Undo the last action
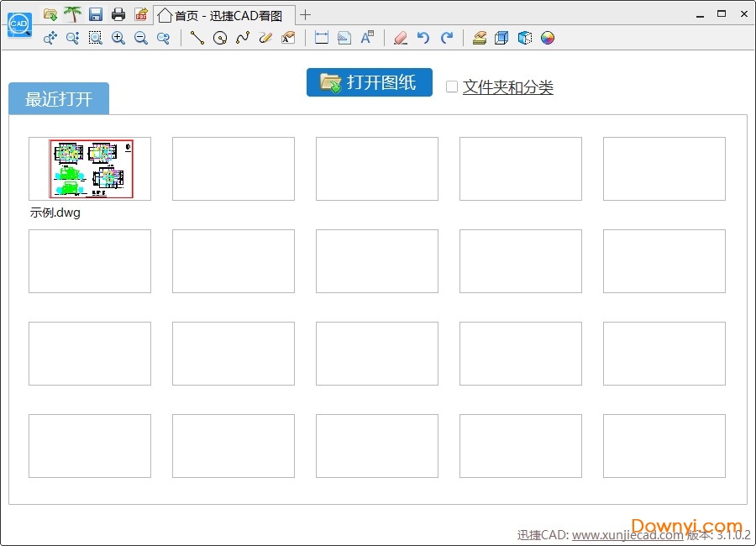 [x=424, y=38]
